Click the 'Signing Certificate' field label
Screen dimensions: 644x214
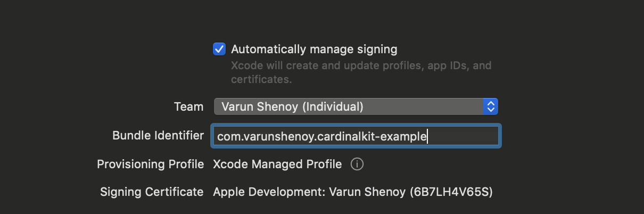[x=152, y=192]
